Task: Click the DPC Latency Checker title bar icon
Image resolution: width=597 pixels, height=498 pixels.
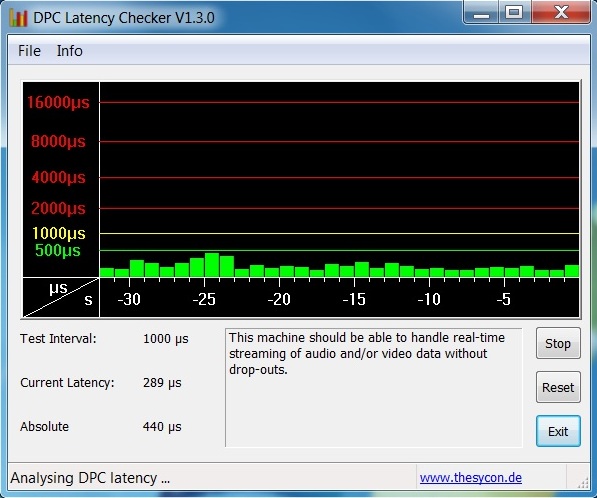Action: pyautogui.click(x=18, y=18)
